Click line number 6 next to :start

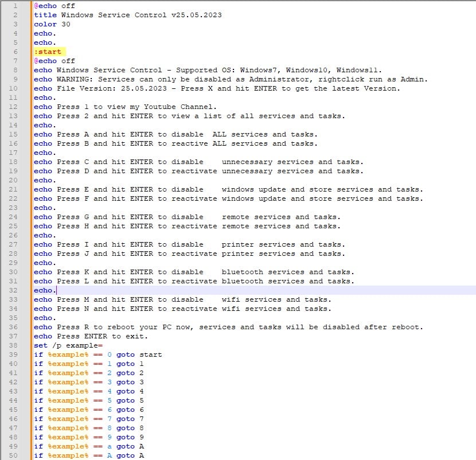(15, 52)
